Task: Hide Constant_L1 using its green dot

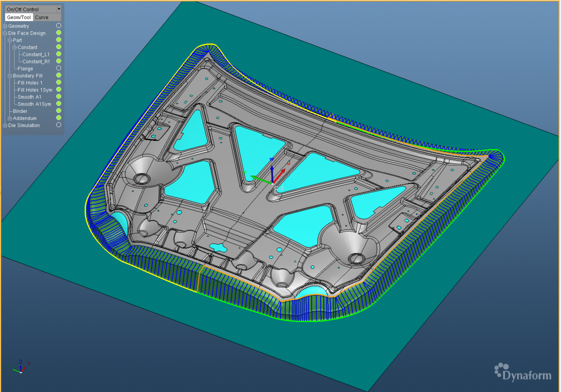Action: coord(58,54)
